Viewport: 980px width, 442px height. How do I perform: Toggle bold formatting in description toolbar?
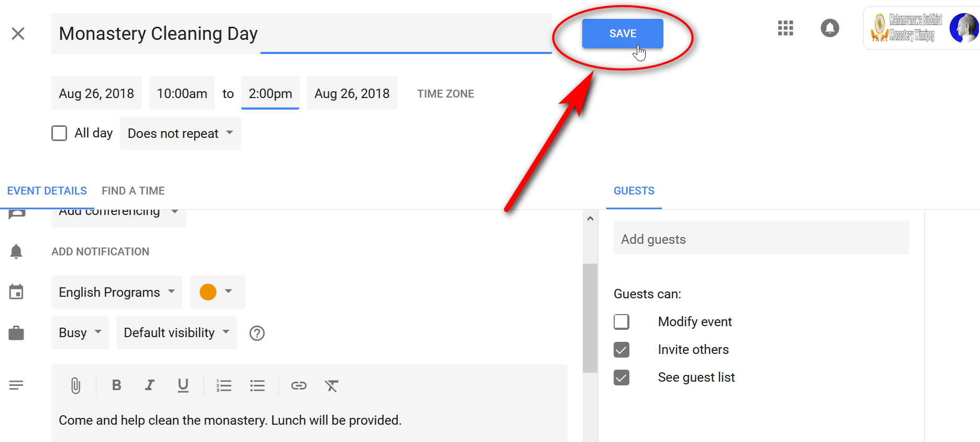116,386
